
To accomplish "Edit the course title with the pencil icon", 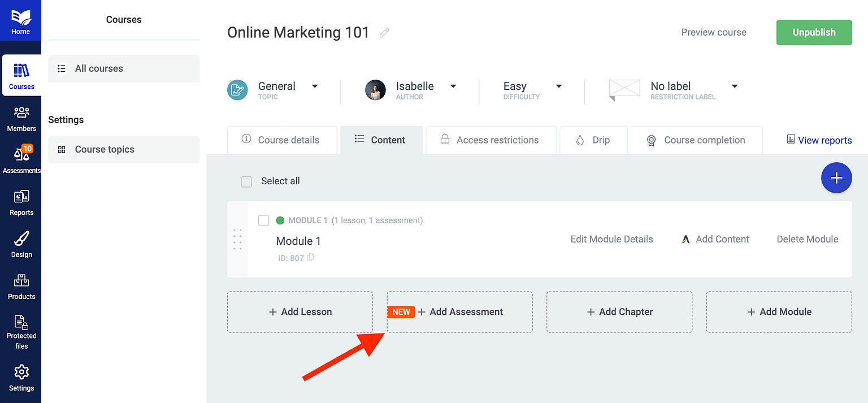I will coord(384,32).
